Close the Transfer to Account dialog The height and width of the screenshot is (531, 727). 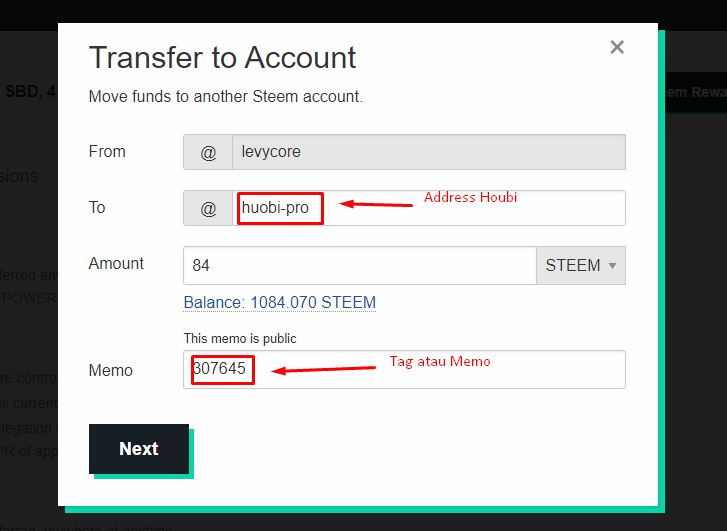(x=617, y=47)
